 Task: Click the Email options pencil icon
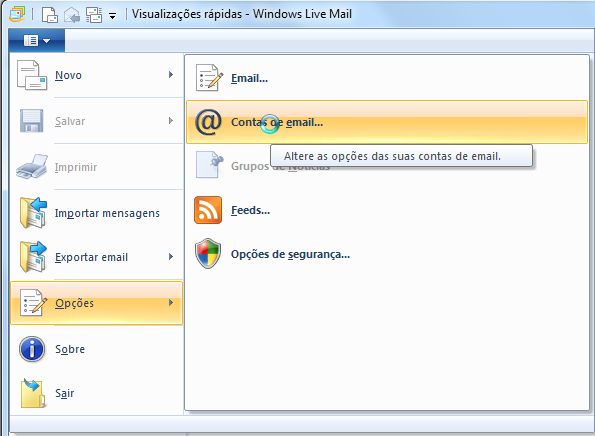click(209, 78)
